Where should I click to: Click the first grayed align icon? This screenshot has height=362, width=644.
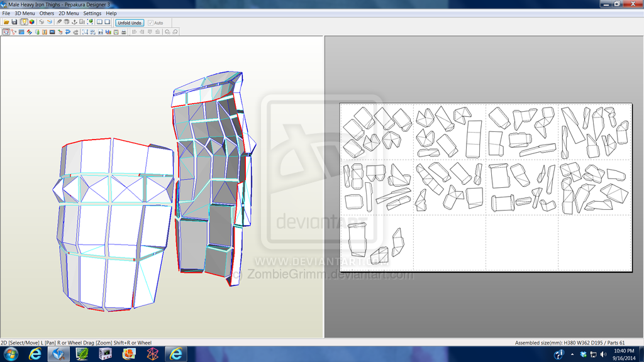pyautogui.click(x=134, y=31)
